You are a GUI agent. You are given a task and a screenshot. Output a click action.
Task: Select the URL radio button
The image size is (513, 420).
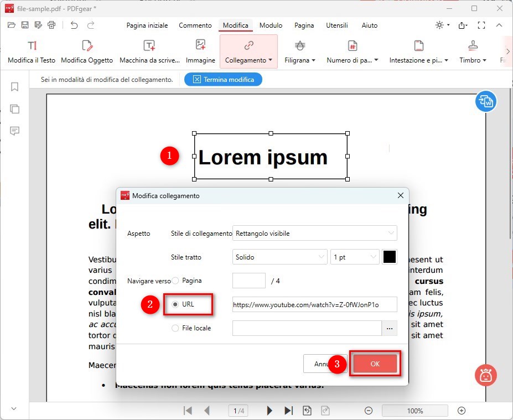coord(176,304)
